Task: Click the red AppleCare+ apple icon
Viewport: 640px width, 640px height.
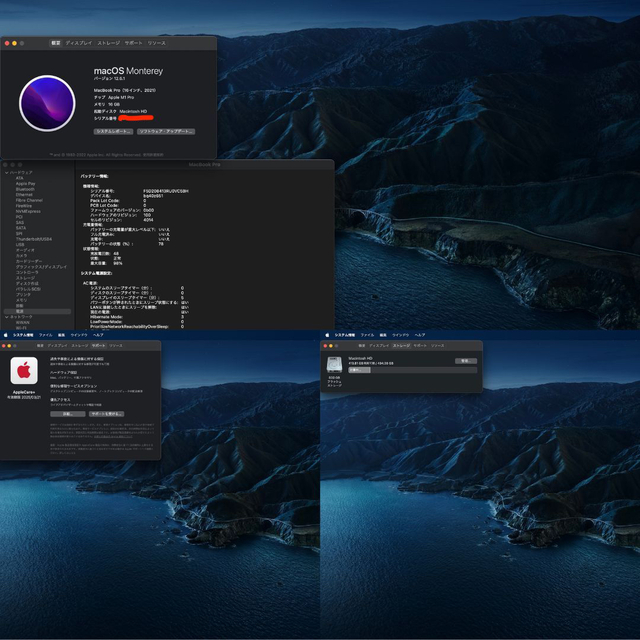Action: [24, 371]
